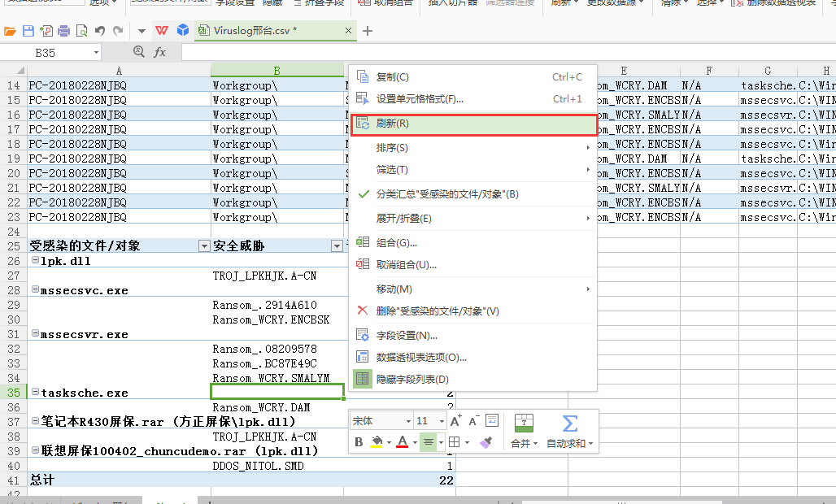Image resolution: width=836 pixels, height=504 pixels.
Task: Increase font size with A+ icon
Action: [x=456, y=421]
